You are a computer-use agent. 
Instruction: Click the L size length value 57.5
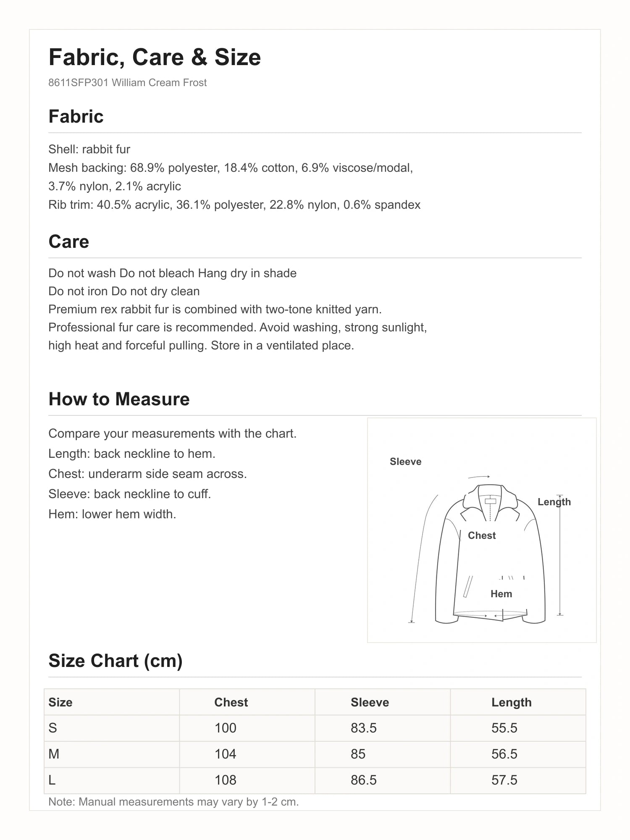(504, 780)
